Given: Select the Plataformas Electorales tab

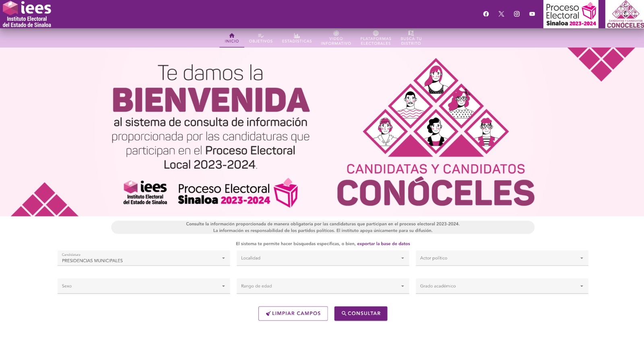Looking at the screenshot, I should point(376,38).
